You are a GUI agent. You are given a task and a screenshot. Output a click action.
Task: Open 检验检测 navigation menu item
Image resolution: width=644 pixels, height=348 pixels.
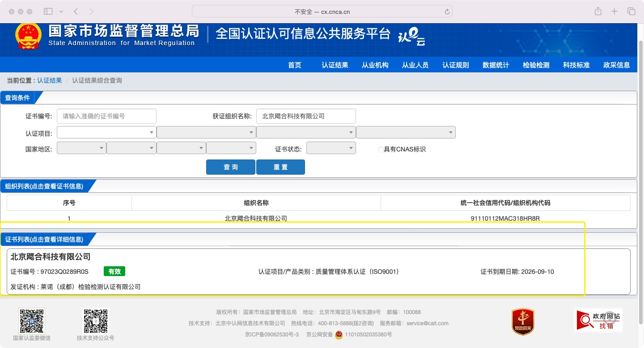(x=536, y=65)
